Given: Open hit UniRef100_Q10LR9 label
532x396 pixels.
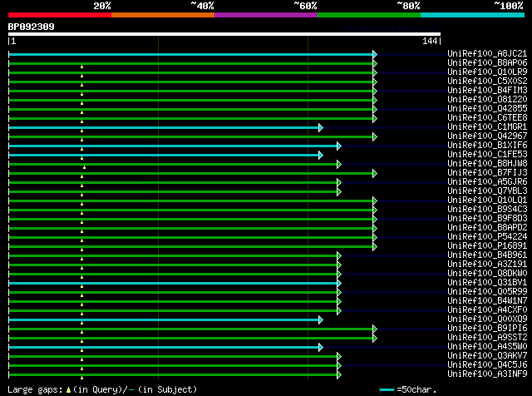Looking at the screenshot, I should pyautogui.click(x=487, y=72).
